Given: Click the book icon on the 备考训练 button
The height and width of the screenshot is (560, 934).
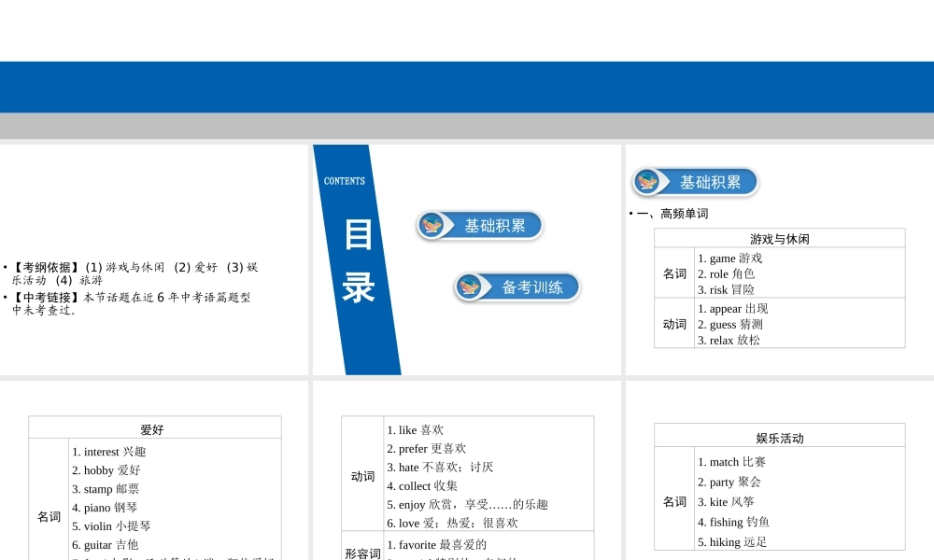Looking at the screenshot, I should tap(469, 287).
